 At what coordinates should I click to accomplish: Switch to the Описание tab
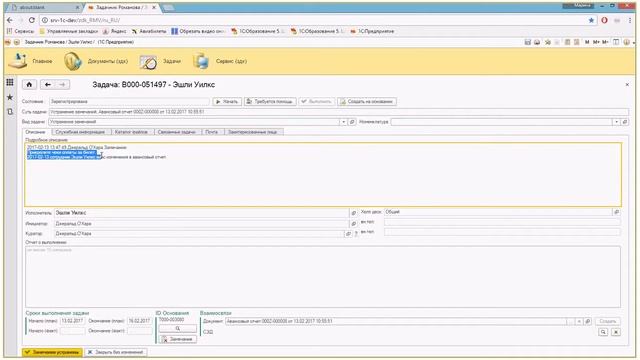click(x=36, y=132)
